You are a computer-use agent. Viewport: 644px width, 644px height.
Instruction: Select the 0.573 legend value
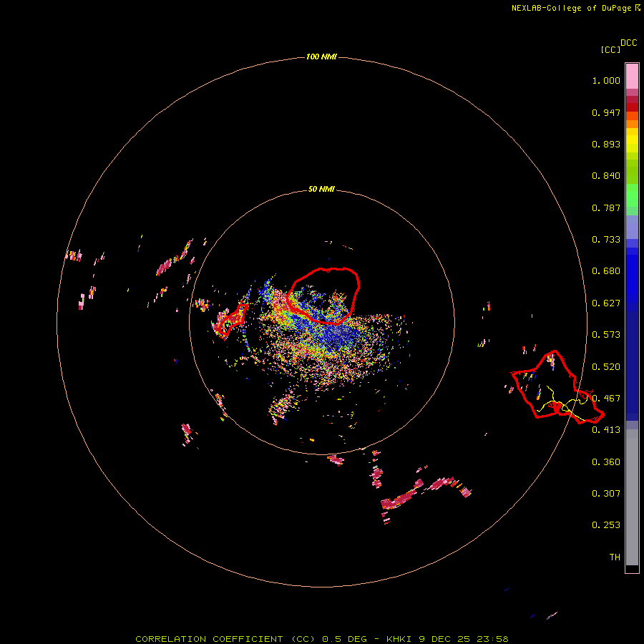point(606,335)
